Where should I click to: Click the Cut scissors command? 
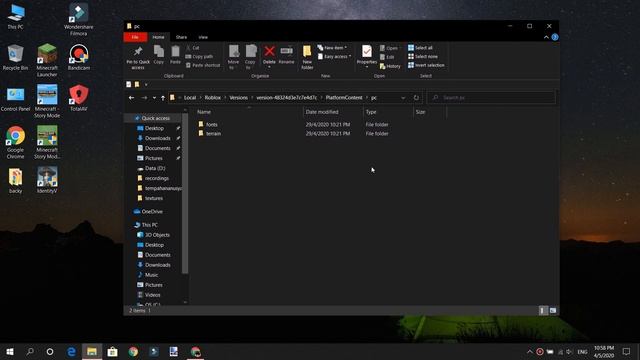click(193, 48)
